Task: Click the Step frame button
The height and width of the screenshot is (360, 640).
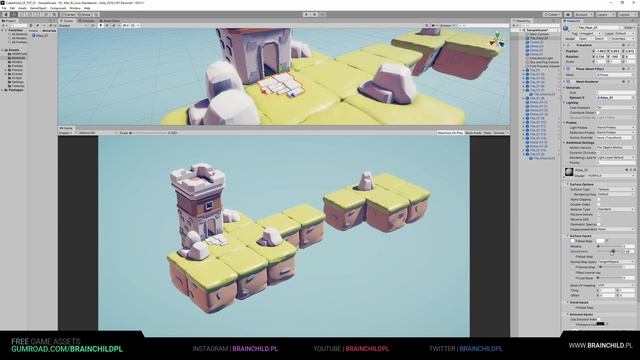Action: 323,14
